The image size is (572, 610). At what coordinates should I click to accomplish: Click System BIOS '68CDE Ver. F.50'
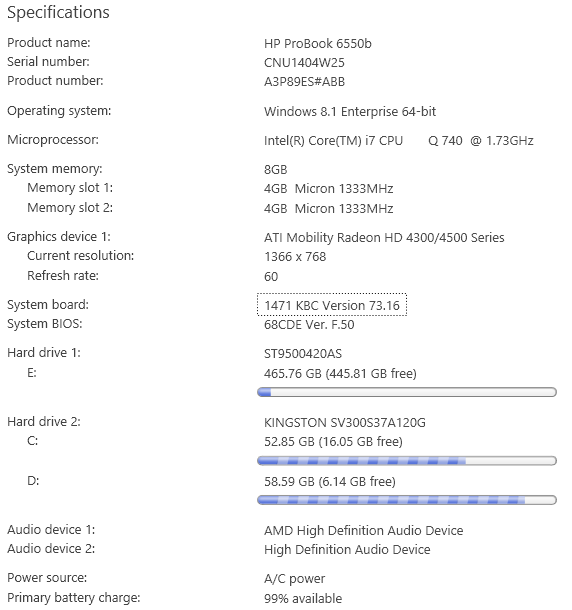click(x=309, y=324)
